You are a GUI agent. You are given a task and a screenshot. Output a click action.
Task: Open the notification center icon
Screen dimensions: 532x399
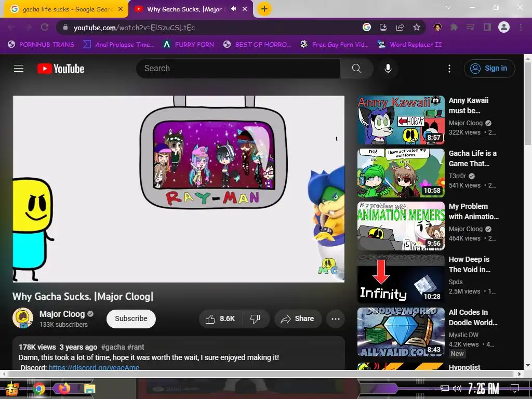pyautogui.click(x=515, y=389)
